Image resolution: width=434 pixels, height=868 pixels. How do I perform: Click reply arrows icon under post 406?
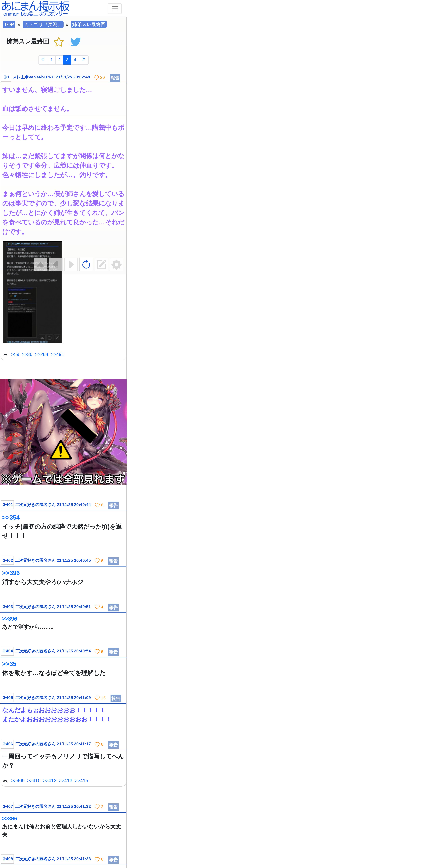pos(5,781)
